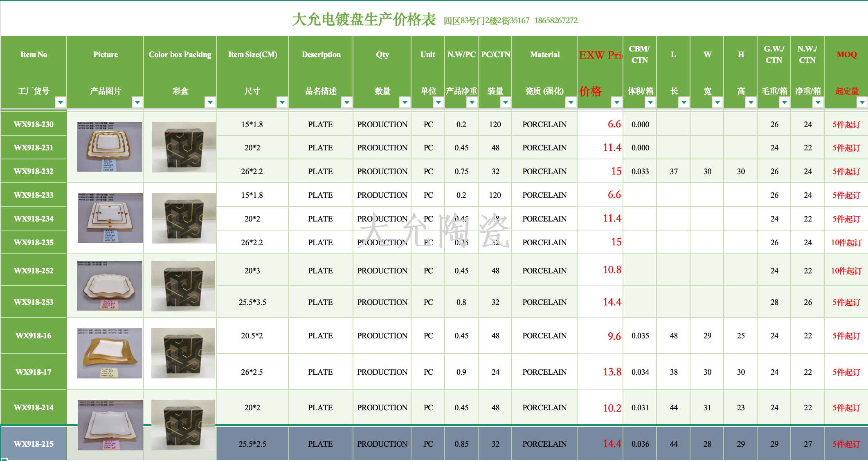Open the Picture column filter dropdown

tap(137, 102)
